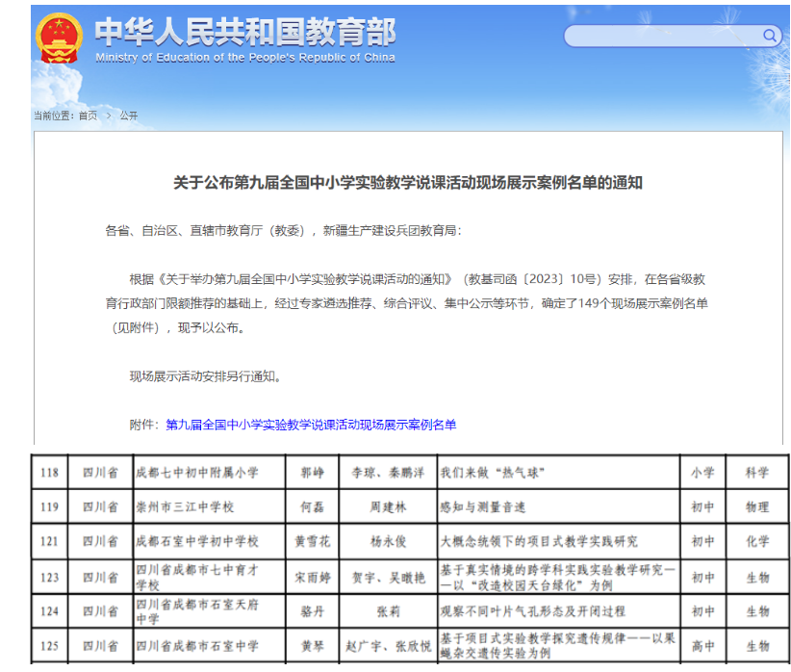Click the breadcrumb arrow separator after 首页

109,116
